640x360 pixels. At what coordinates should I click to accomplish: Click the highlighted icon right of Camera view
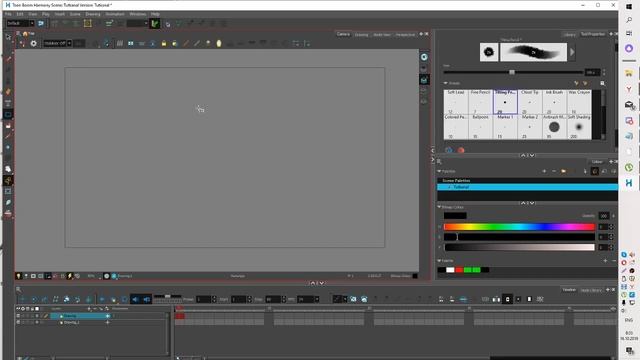pyautogui.click(x=424, y=80)
